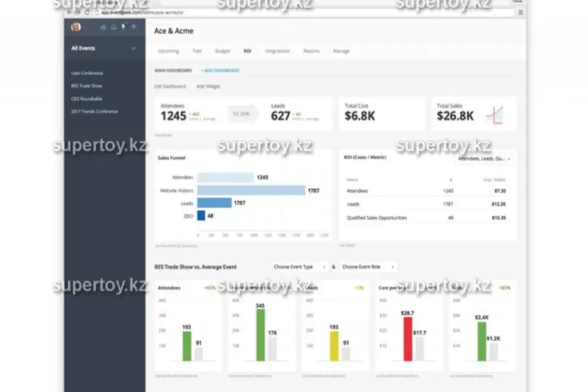Select BES Trade Show in sidebar
This screenshot has width=588, height=392.
click(x=87, y=86)
